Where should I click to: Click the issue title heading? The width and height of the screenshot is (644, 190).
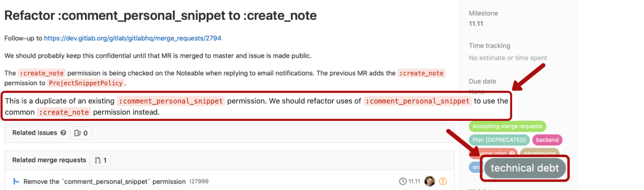(x=161, y=16)
